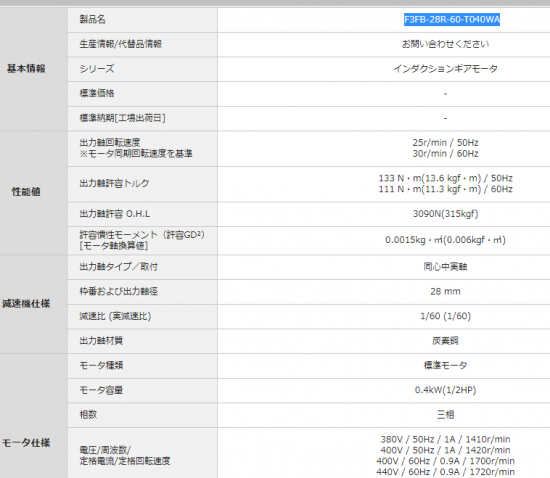Screen dimensions: 550x478
Task: Click the 生産情報/代替品情報 label
Action: 120,44
